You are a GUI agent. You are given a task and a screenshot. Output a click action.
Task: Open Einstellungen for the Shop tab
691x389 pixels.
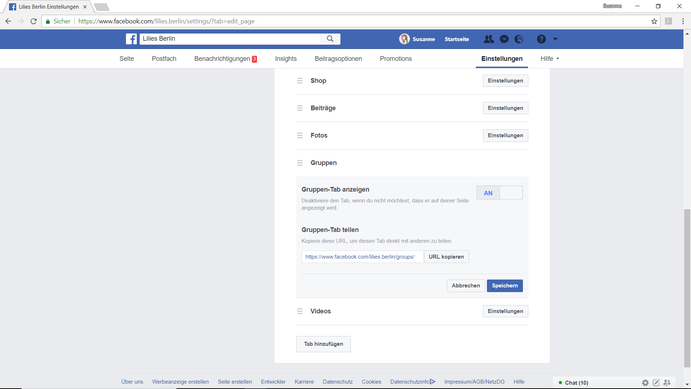(x=505, y=81)
